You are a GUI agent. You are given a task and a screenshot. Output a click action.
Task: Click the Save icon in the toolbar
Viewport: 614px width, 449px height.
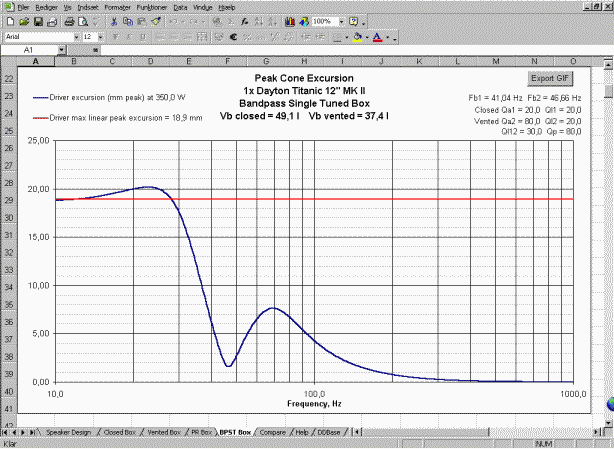38,21
